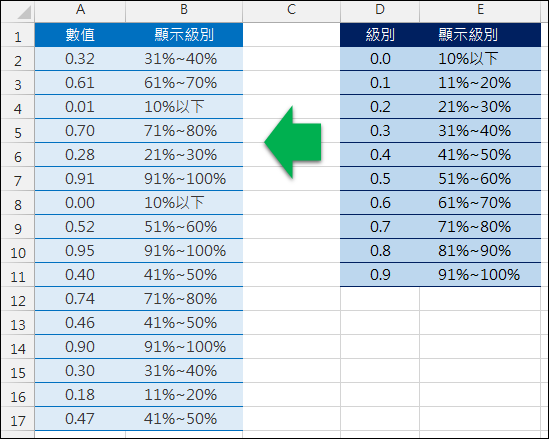This screenshot has height=439, width=549.
Task: Click 41%~50% result beside value 0.47
Action: click(184, 419)
